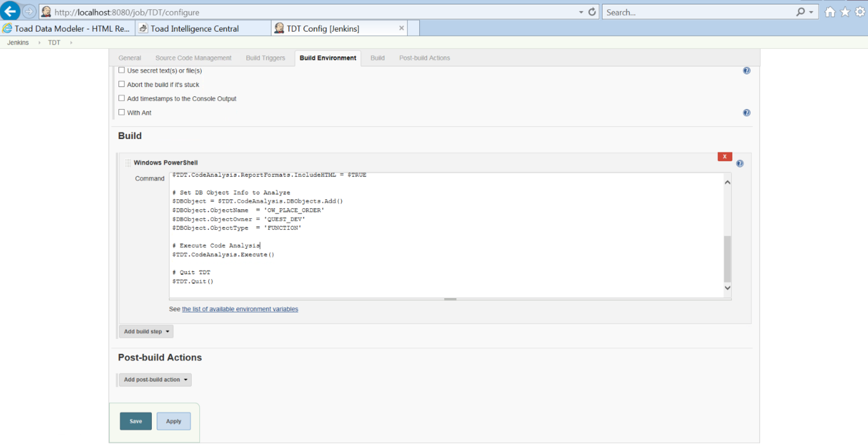Screen dimensions: 868x448
Task: Open the Add post-build action dropdown
Action: tap(155, 379)
